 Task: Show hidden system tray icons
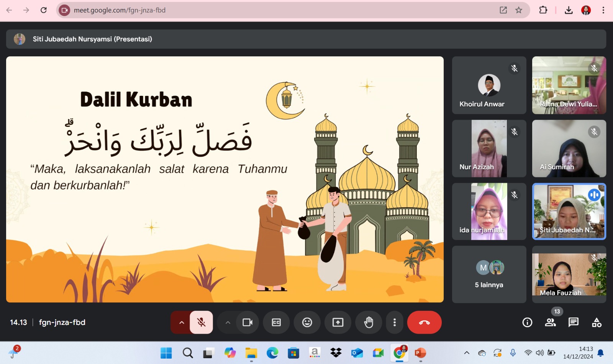(466, 353)
